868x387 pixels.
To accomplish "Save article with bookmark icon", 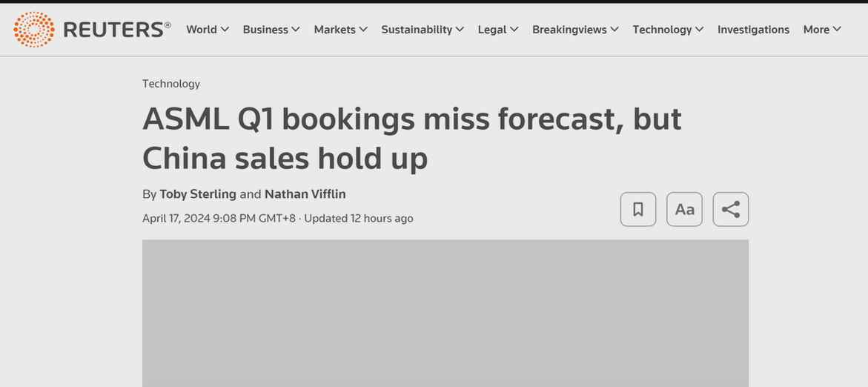I will 637,209.
